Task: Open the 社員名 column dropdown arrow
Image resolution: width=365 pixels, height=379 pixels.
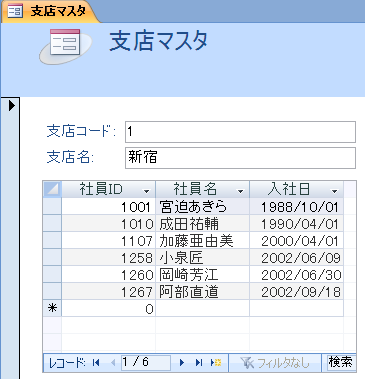Action: [x=240, y=191]
